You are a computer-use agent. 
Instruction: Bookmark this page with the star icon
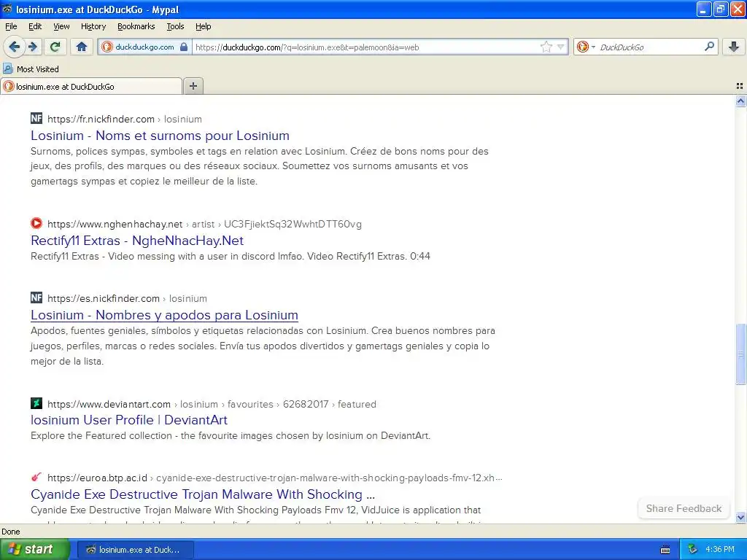point(546,47)
